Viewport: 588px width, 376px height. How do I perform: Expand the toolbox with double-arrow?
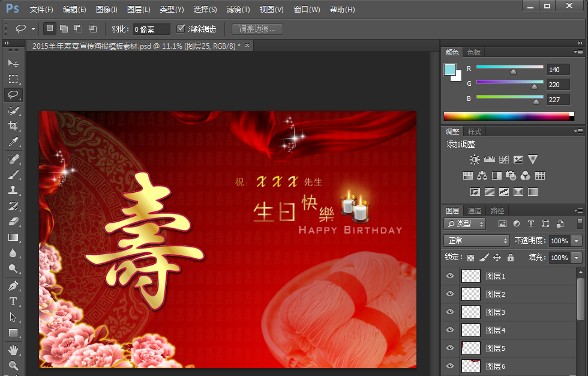(x=7, y=43)
